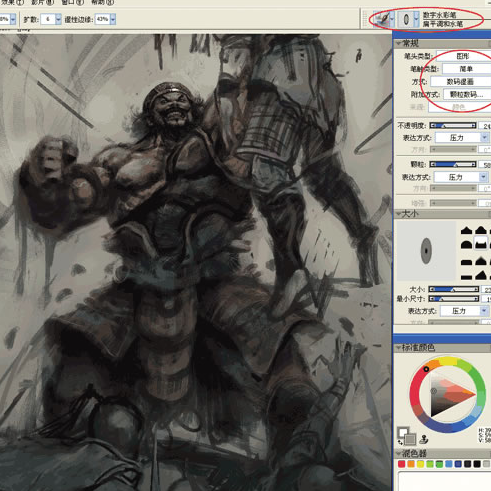The height and width of the screenshot is (491, 491).
Task: Open the 影片 (Movie) menu
Action: pyautogui.click(x=43, y=2)
